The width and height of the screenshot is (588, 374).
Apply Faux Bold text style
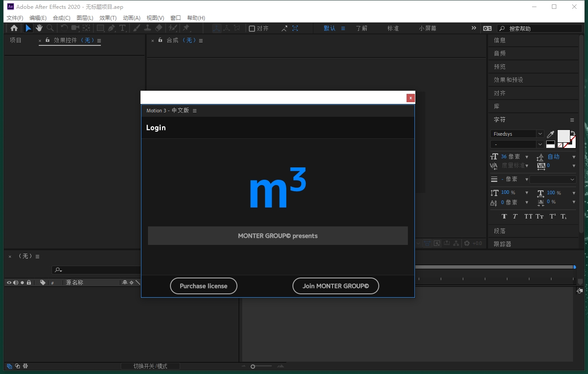pyautogui.click(x=504, y=216)
